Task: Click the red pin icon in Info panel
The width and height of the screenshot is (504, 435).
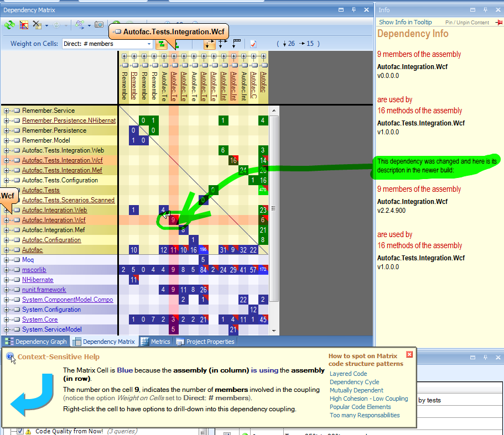Action: (x=499, y=23)
